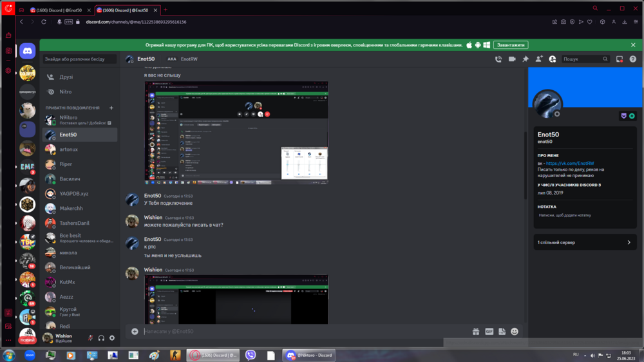The height and width of the screenshot is (362, 644).
Task: Open Viber from the taskbar
Action: 251,355
